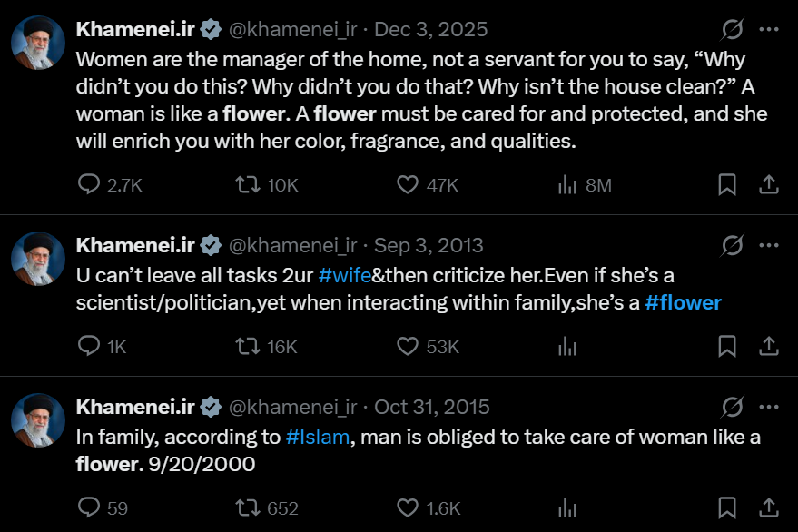
Task: Open the #Islam hashtag
Action: coord(318,437)
